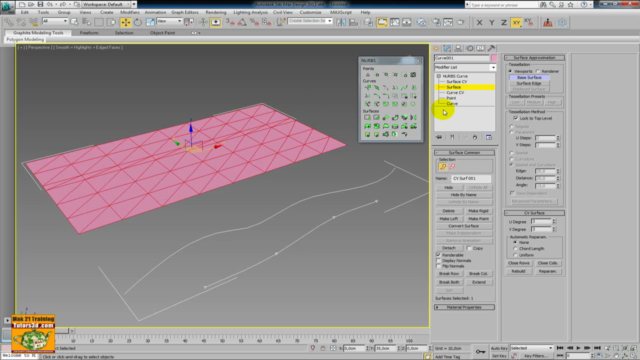
Task: Open the Create command panel tab
Action: point(436,48)
